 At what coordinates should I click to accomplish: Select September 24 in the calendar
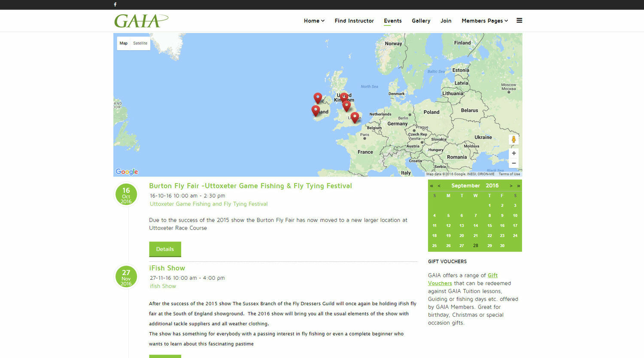pyautogui.click(x=515, y=236)
